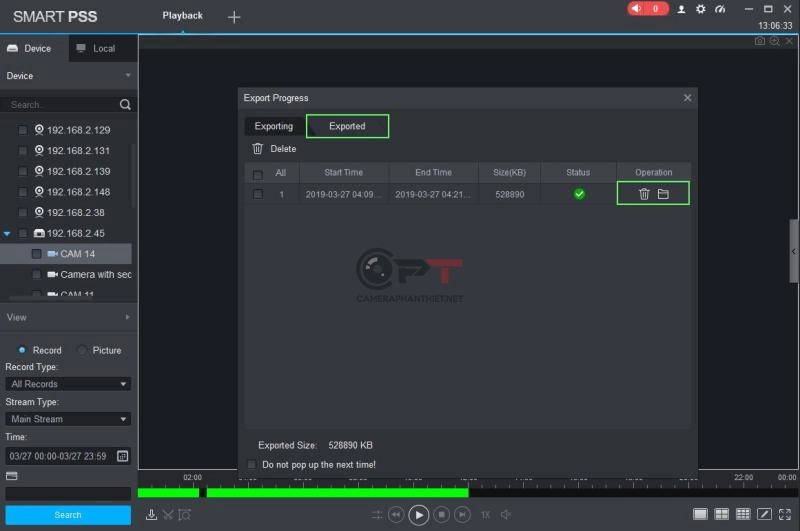The height and width of the screenshot is (531, 800).
Task: Open exported file folder in Operation column
Action: pyautogui.click(x=663, y=194)
